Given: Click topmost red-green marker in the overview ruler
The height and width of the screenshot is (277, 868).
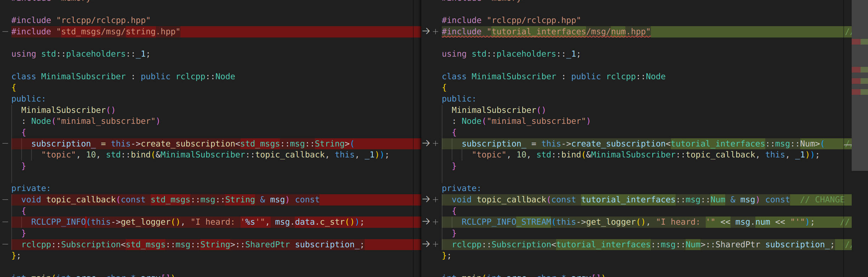Looking at the screenshot, I should [x=860, y=42].
